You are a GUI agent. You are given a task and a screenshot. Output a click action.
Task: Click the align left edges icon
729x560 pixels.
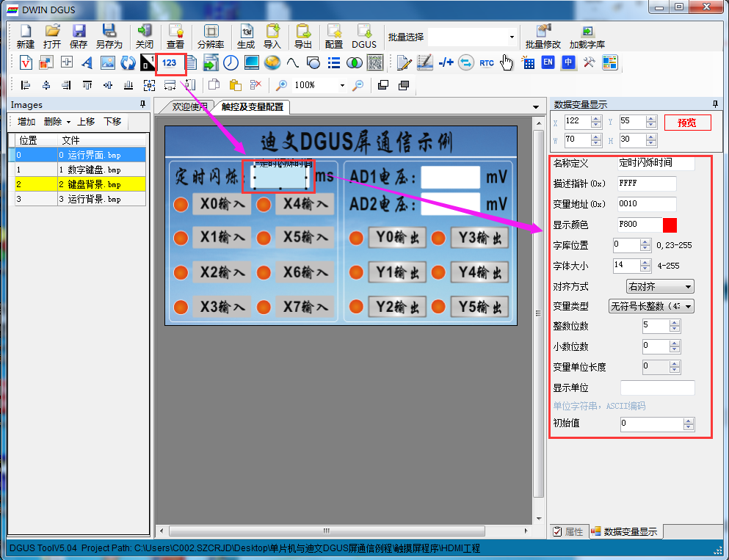click(x=25, y=85)
